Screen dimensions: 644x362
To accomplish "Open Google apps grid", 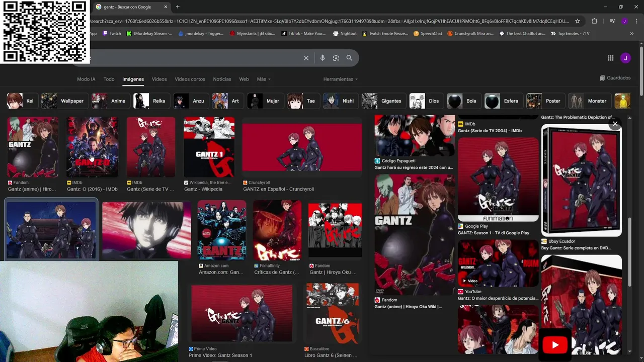I will pyautogui.click(x=611, y=58).
